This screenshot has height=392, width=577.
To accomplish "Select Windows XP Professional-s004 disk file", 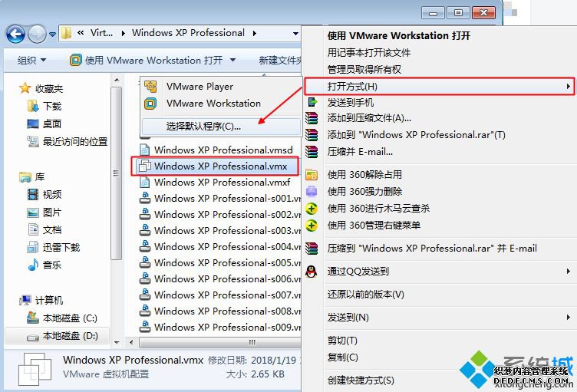I will [220, 246].
